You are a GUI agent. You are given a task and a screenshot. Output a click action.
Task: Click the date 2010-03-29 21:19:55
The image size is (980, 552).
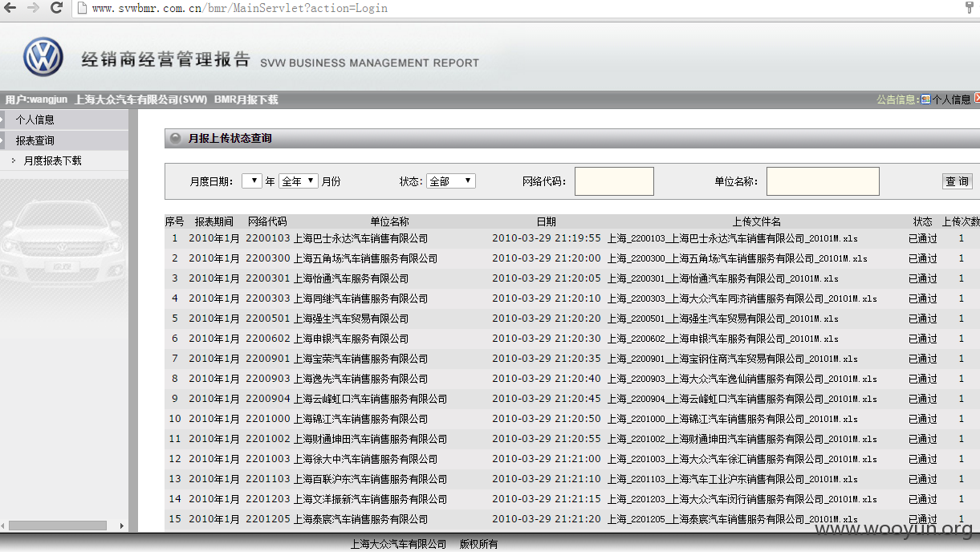[x=546, y=238]
